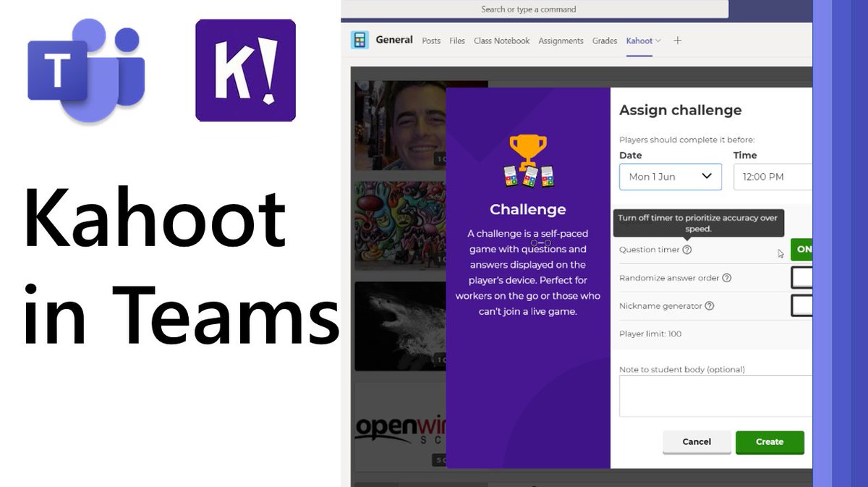Go to the Assignments tab

(561, 41)
